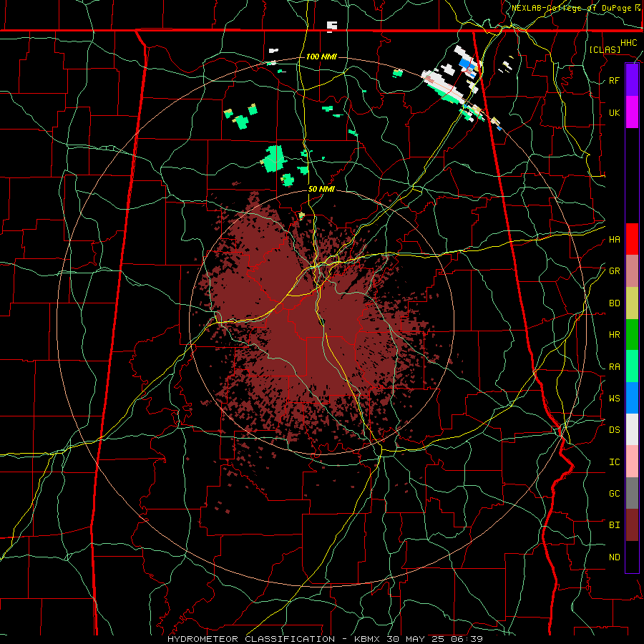Screen dimensions: 644x644
Task: Click the HR dark green legend swatch
Action: 632,335
